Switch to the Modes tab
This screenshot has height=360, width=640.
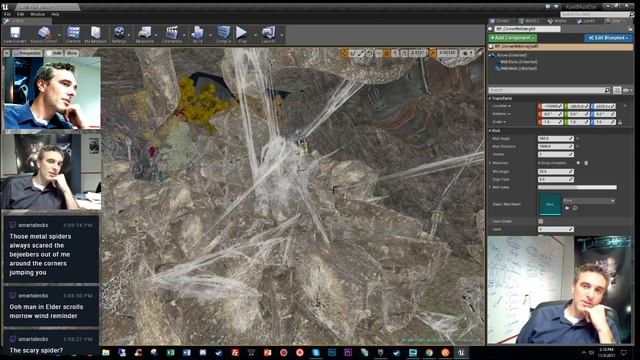click(x=557, y=21)
